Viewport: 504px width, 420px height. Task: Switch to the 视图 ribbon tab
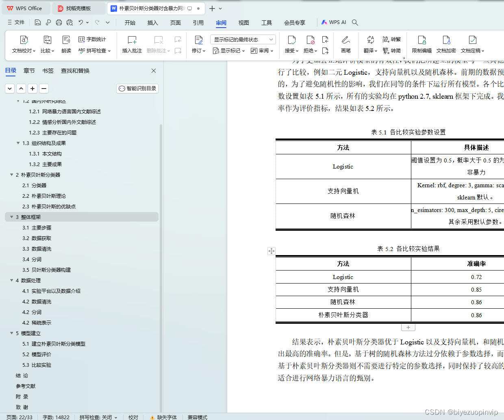click(243, 23)
